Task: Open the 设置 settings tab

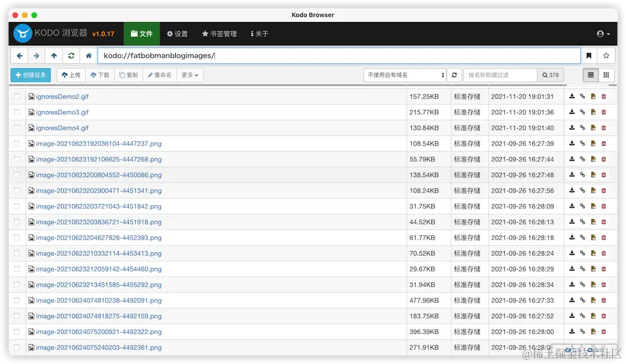Action: point(177,34)
